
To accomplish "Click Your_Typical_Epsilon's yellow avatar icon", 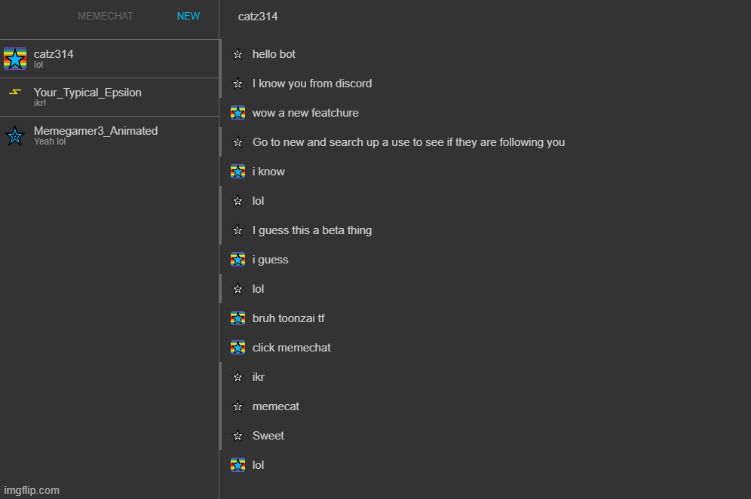I will 15,93.
